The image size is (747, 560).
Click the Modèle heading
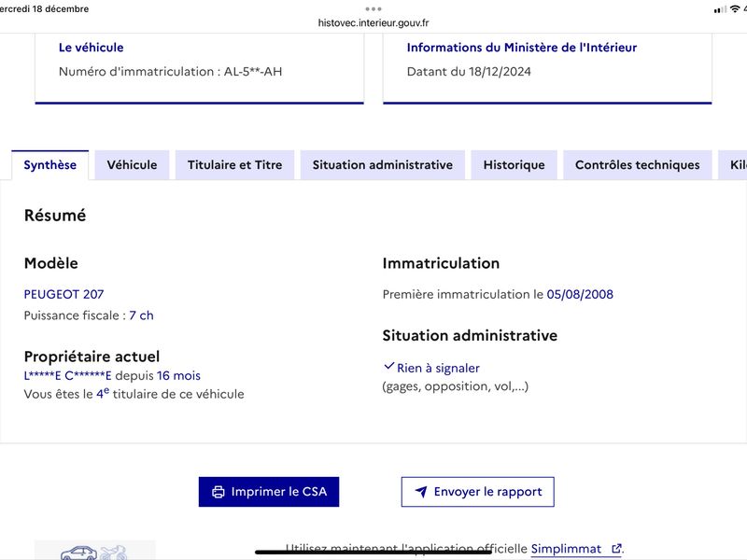click(x=51, y=263)
